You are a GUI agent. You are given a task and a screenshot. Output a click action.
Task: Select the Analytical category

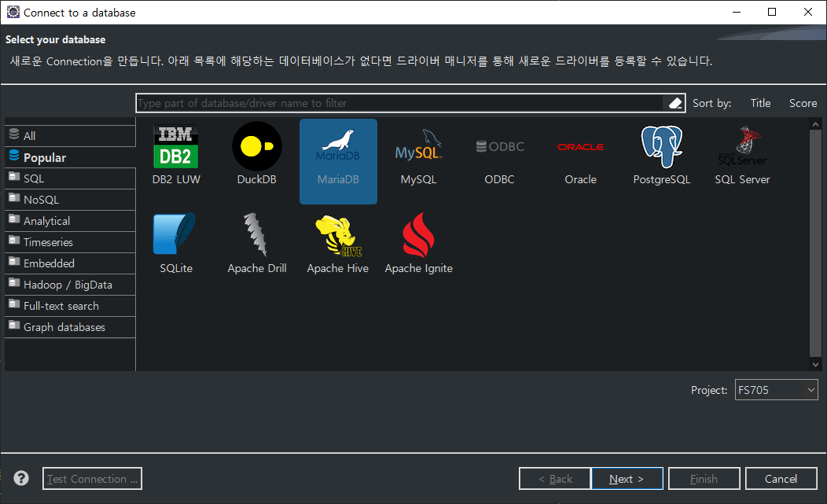click(x=70, y=221)
